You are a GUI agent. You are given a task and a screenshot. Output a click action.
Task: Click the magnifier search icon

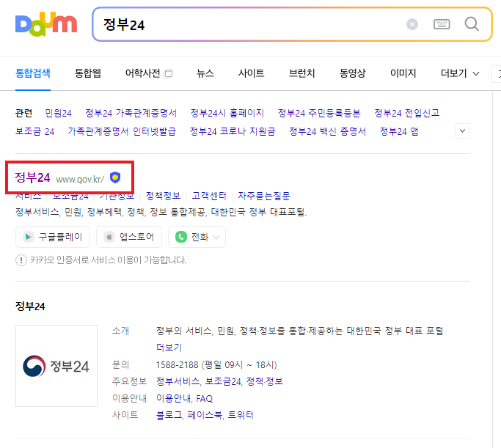click(x=472, y=24)
